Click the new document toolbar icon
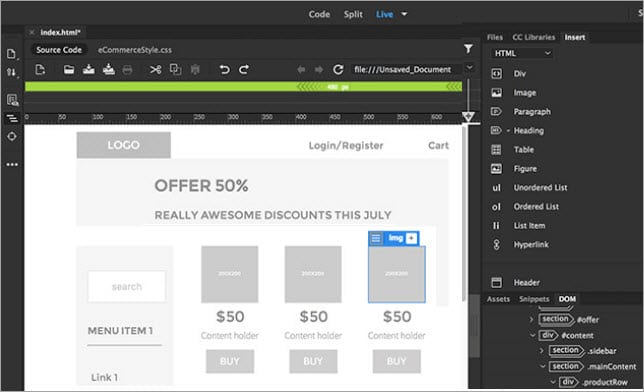 point(40,70)
